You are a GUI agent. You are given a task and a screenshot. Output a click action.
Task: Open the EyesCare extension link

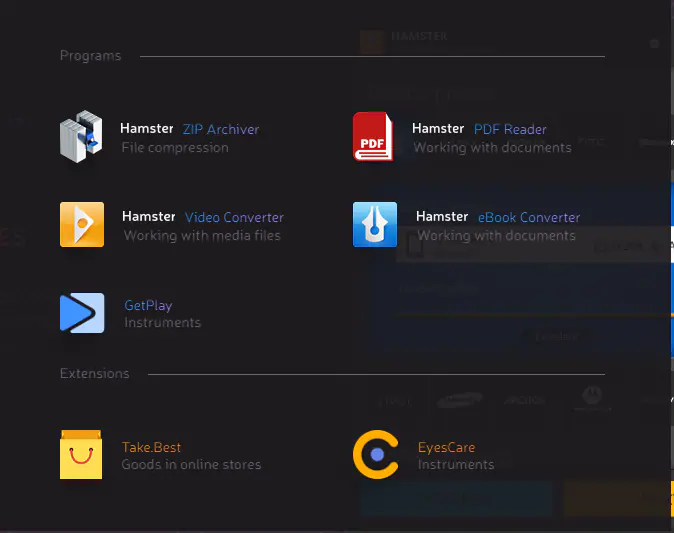point(447,447)
